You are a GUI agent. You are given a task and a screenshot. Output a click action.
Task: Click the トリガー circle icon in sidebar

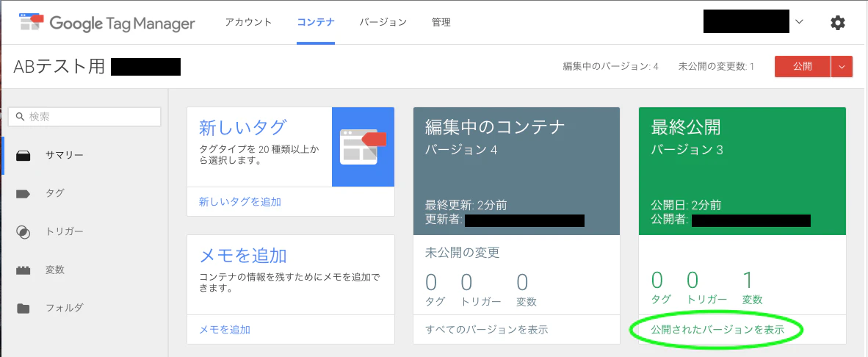[x=23, y=231]
